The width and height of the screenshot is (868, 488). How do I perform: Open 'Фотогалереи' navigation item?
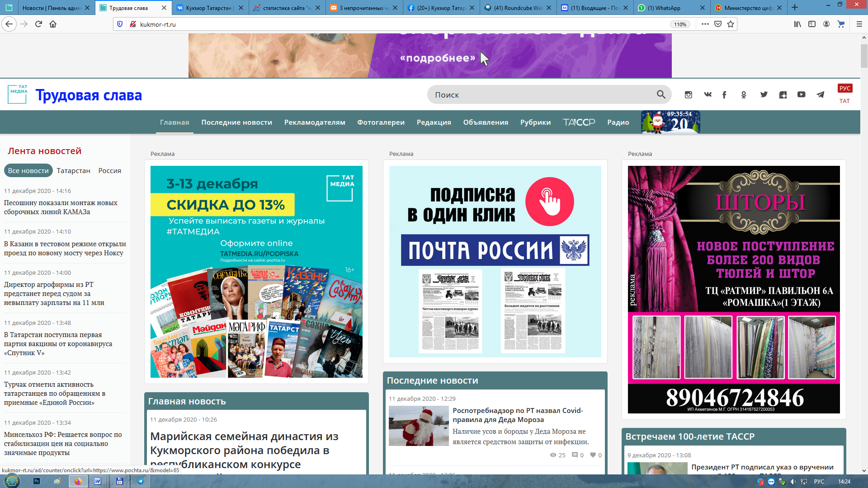pos(381,122)
